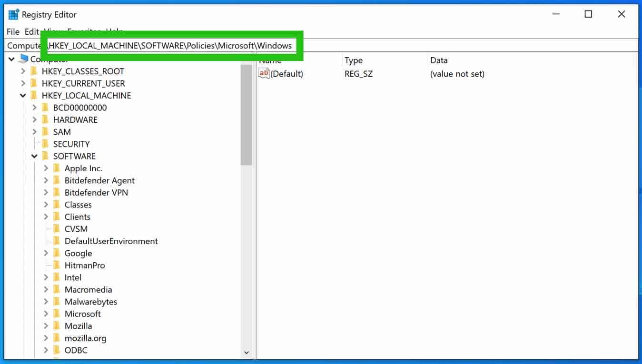Select the Bitdefender Agent key label
This screenshot has width=642, height=364.
tap(99, 180)
